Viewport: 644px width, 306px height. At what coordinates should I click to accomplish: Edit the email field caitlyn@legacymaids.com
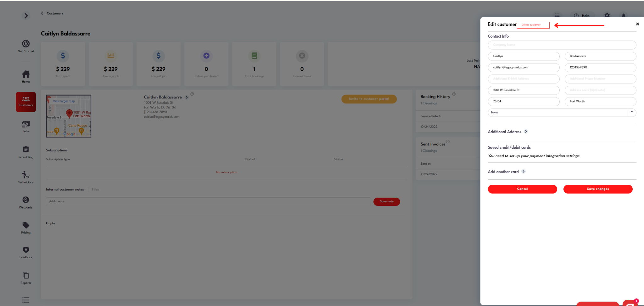click(x=524, y=68)
